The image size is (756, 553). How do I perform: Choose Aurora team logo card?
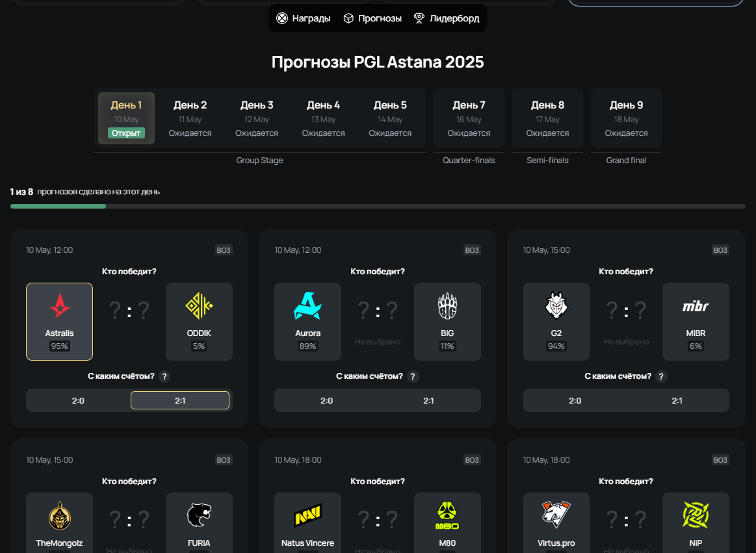click(307, 322)
